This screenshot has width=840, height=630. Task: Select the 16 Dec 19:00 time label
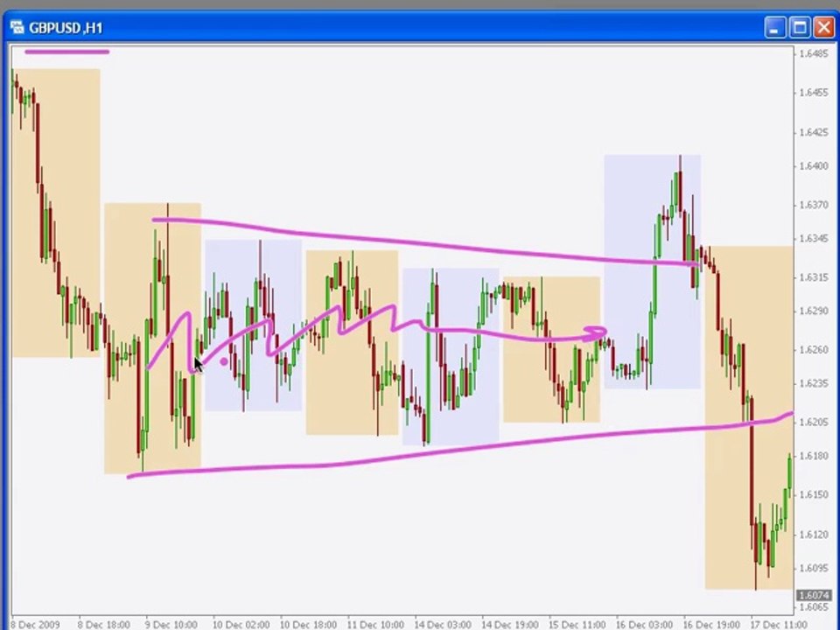[x=711, y=625]
